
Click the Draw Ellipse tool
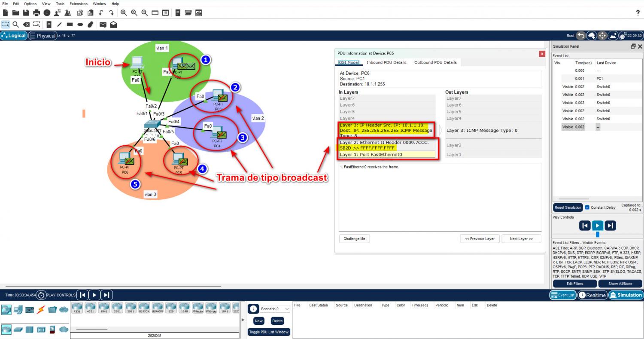click(x=80, y=24)
